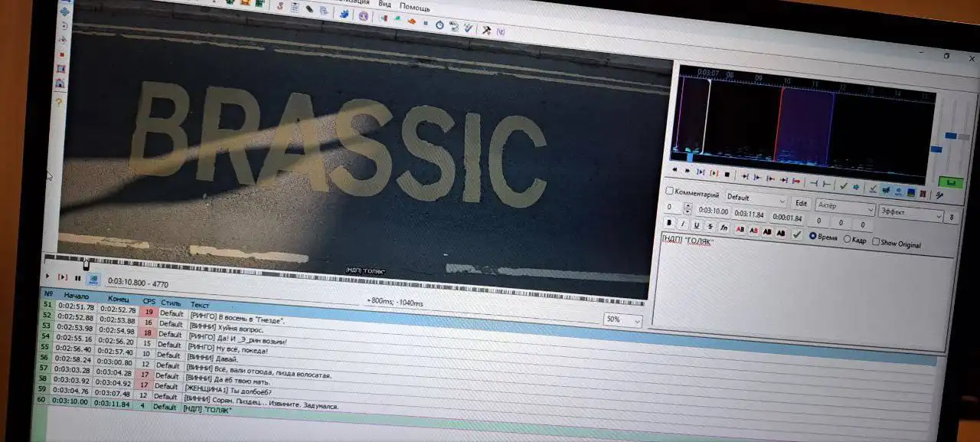Toggle italic formatting button
980x442 pixels.
[x=682, y=224]
